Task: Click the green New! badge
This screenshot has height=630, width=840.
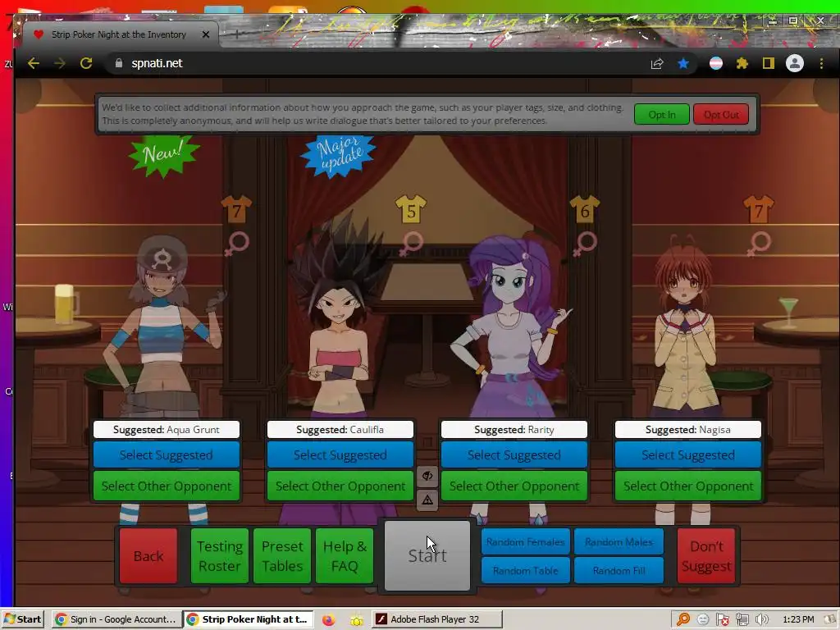Action: click(164, 155)
